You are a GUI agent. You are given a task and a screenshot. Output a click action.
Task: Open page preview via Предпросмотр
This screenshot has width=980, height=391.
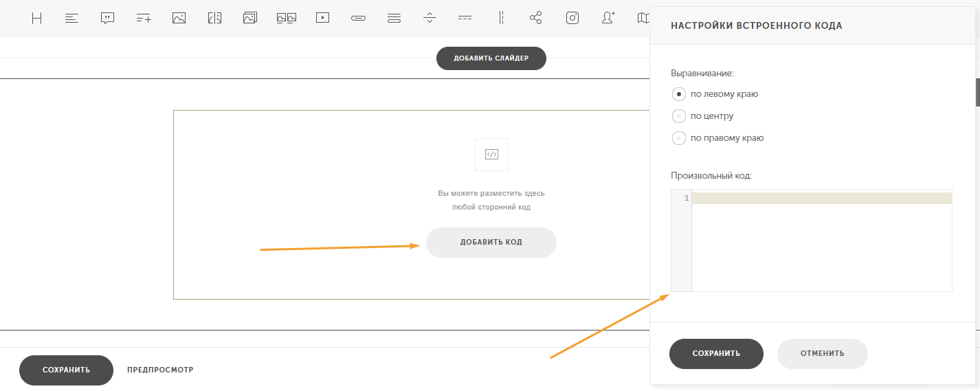coord(160,370)
